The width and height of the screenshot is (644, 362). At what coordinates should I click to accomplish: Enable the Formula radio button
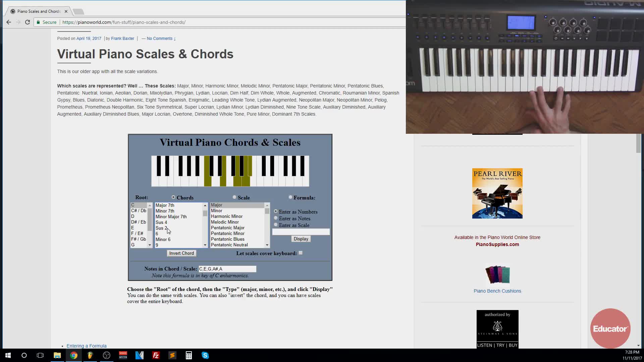pos(290,197)
